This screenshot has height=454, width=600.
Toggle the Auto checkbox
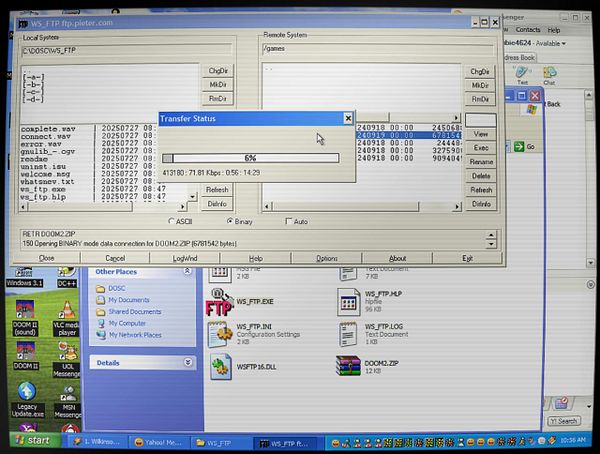tap(289, 221)
